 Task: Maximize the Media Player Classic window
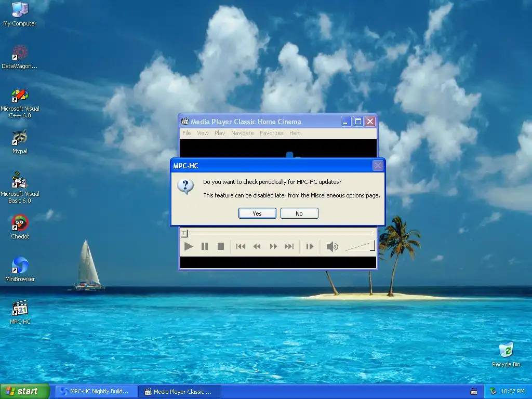click(x=358, y=122)
